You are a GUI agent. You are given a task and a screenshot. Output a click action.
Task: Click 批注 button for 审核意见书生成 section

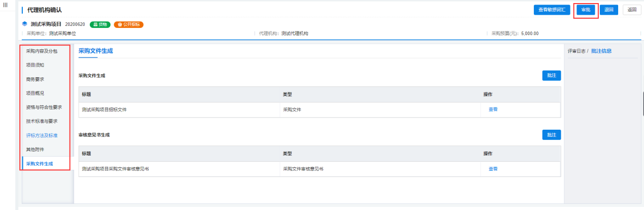[x=551, y=135]
